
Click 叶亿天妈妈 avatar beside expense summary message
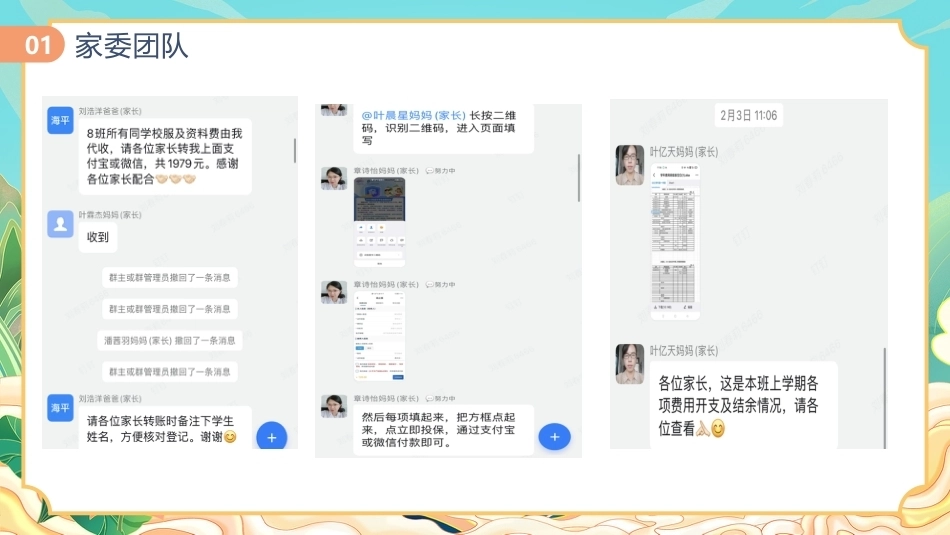(x=629, y=364)
